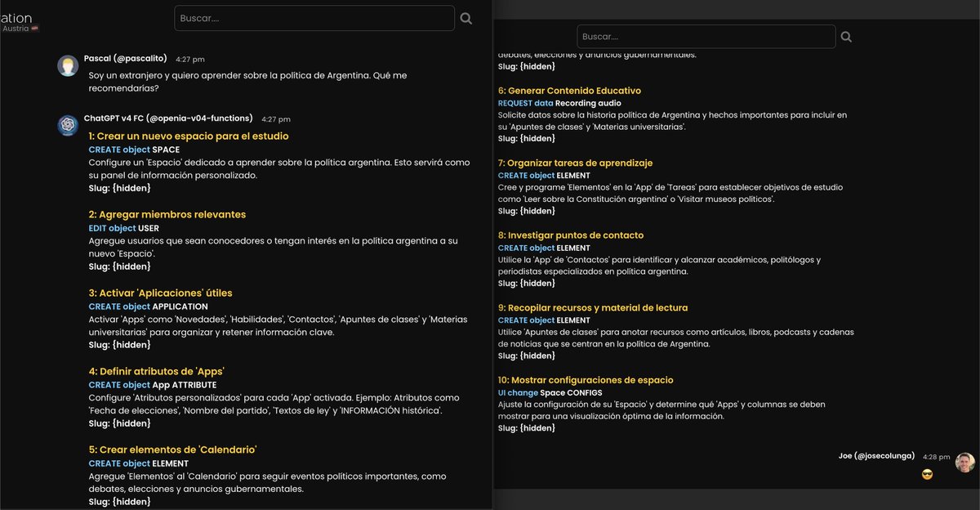Open step 7: Organizar tareas de aprendizaje
Image resolution: width=980 pixels, height=510 pixels.
pos(575,163)
